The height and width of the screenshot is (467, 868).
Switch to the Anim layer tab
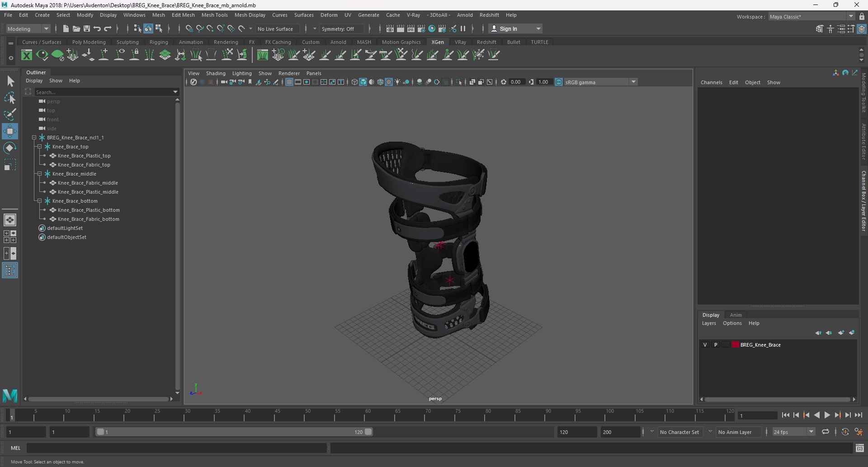point(736,315)
